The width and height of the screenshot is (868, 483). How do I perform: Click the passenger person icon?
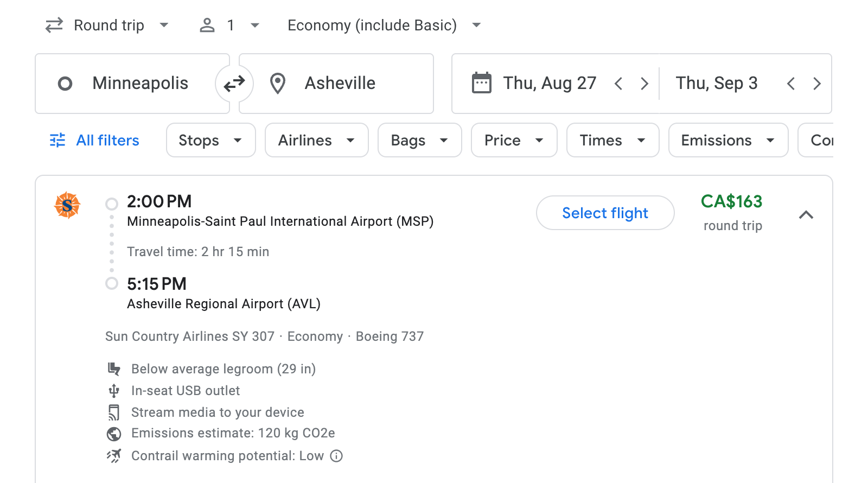pyautogui.click(x=207, y=25)
